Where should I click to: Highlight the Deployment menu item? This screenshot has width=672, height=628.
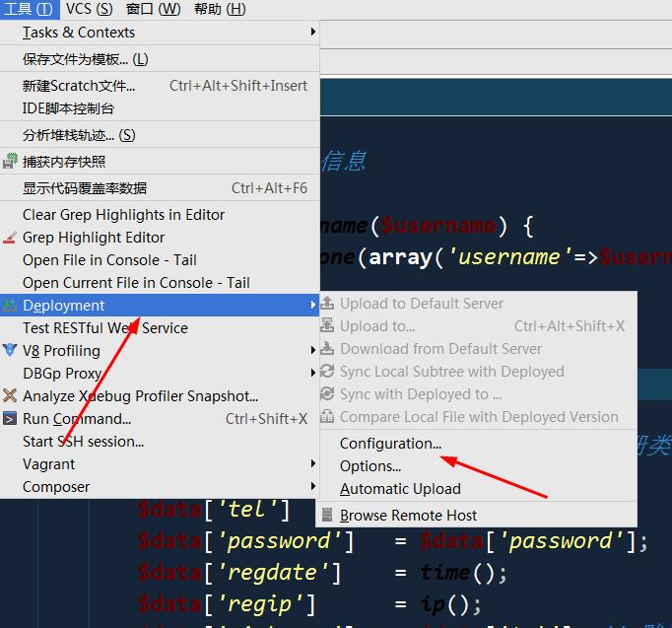160,306
